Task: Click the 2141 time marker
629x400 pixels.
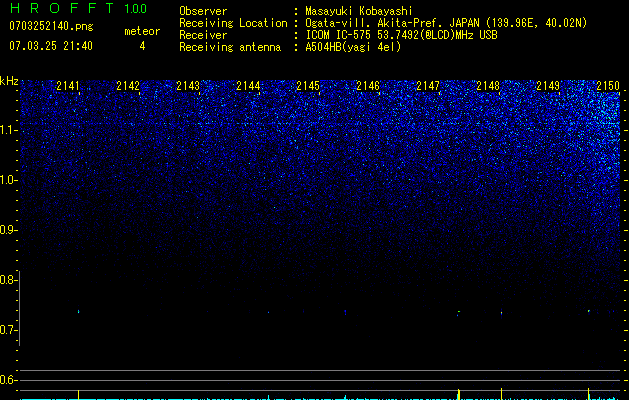Action: (68, 86)
